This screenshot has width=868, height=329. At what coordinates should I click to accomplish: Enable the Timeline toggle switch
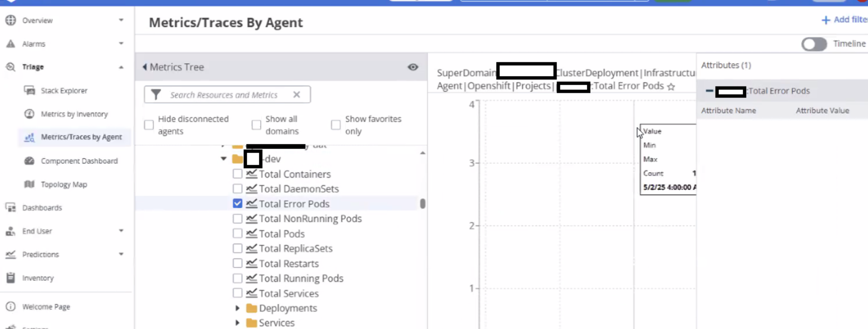[x=814, y=44]
